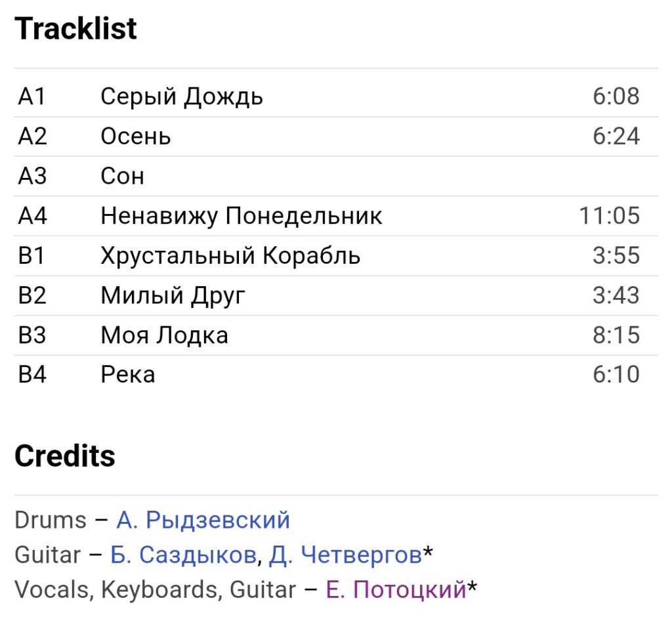The image size is (672, 619).
Task: Click the 11:05 duration of track A4
Action: 610,215
